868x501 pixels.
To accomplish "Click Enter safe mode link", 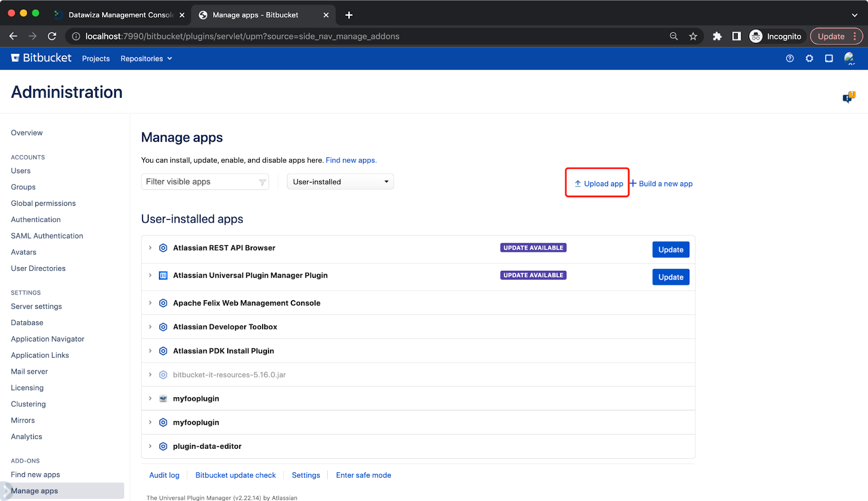I will click(363, 475).
